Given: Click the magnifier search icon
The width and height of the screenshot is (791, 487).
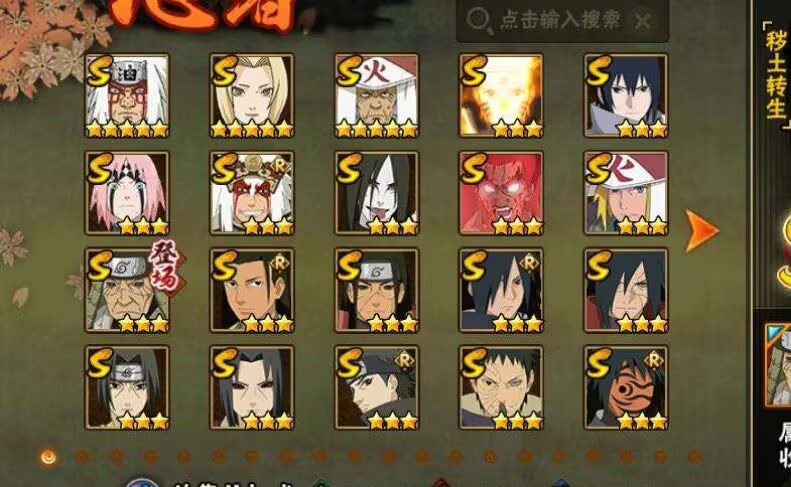Looking at the screenshot, I should point(479,21).
